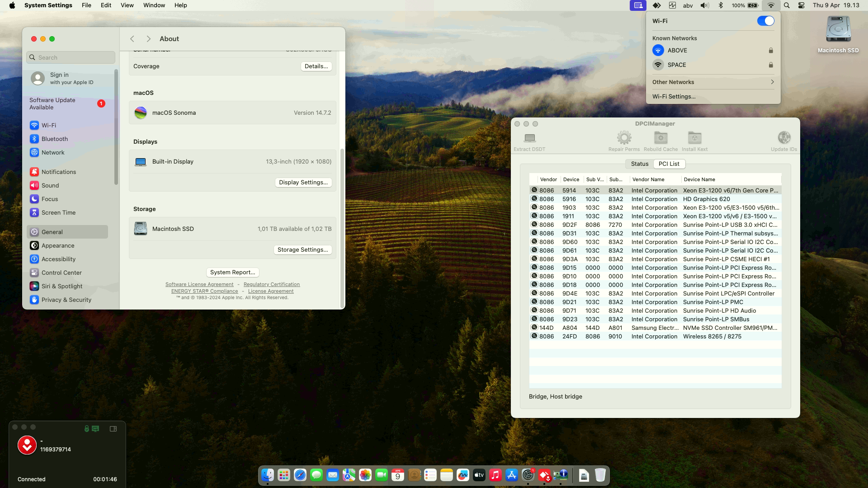This screenshot has width=868, height=488.
Task: Go back using the About back chevron
Action: click(132, 39)
